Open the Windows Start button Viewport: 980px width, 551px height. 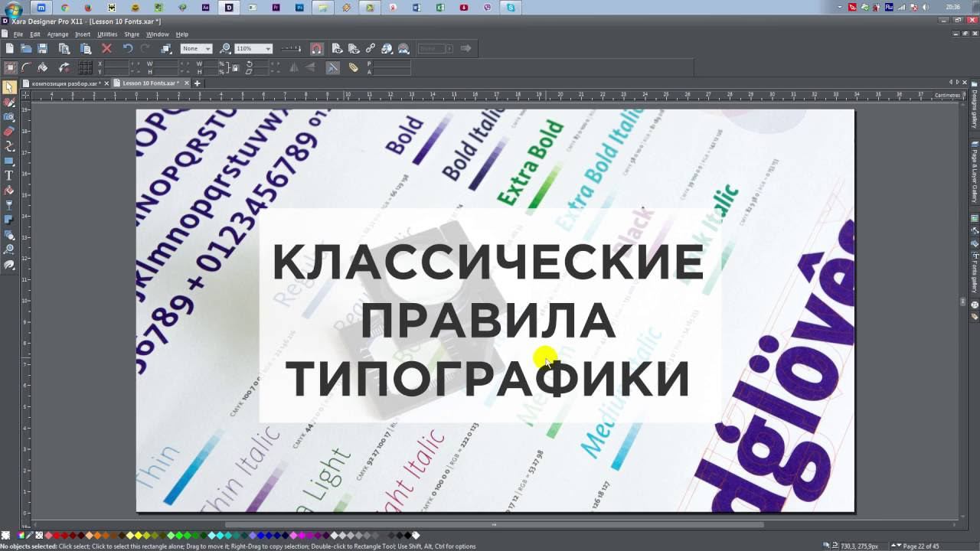tap(13, 9)
